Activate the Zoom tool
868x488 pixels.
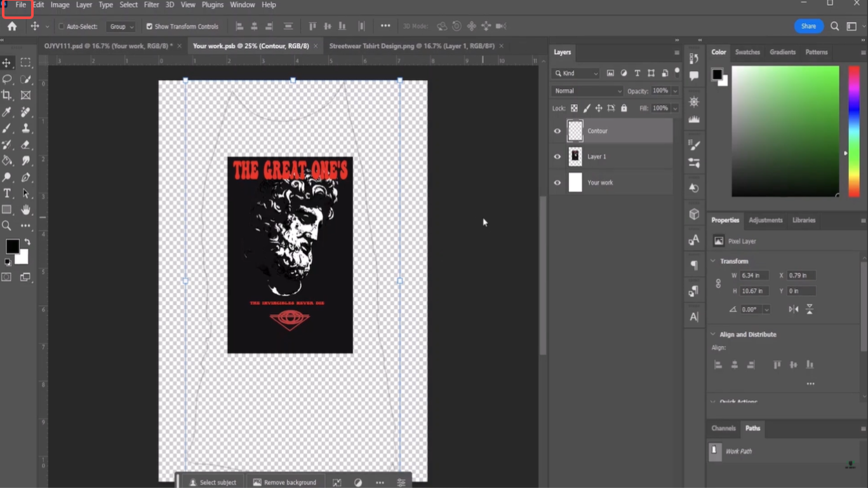7,226
